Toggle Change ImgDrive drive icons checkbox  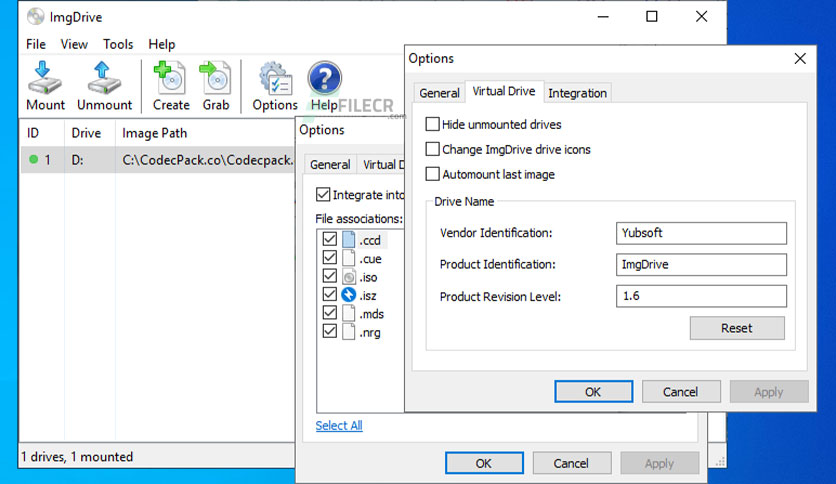click(432, 149)
